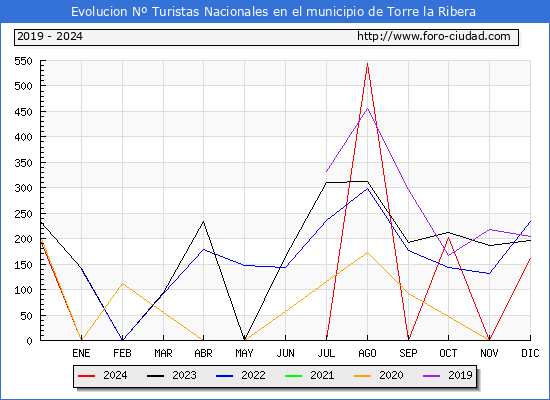Click the JUL month axis label

[x=326, y=353]
